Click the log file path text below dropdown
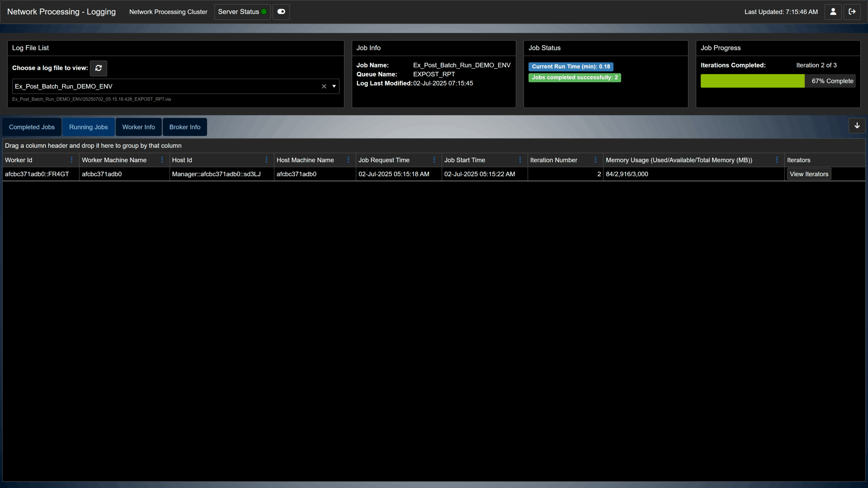868x488 pixels. coord(92,99)
